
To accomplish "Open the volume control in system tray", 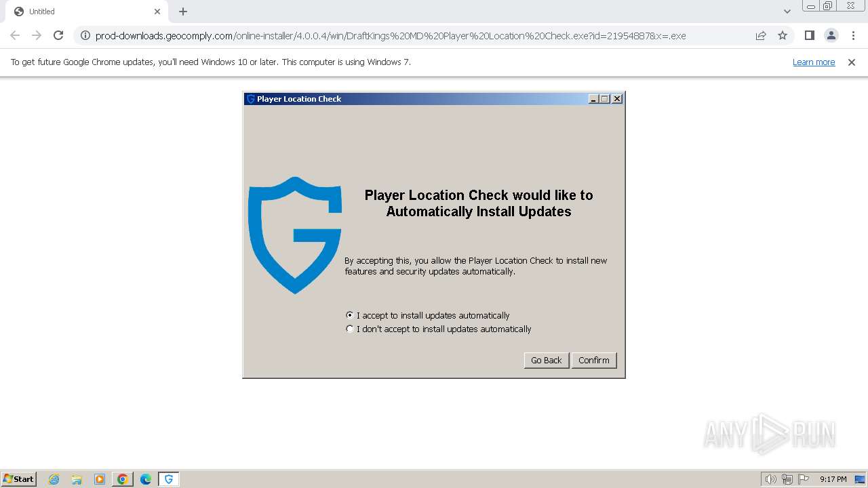I will [770, 479].
